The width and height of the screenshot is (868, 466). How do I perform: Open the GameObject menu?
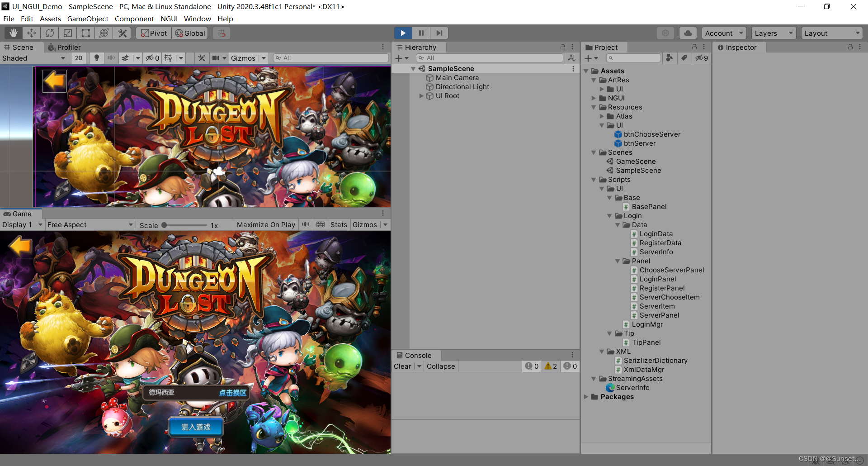coord(88,19)
